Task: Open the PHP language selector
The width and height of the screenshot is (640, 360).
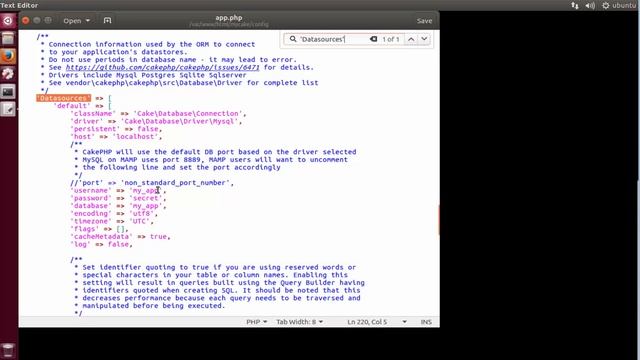Action: click(x=256, y=322)
